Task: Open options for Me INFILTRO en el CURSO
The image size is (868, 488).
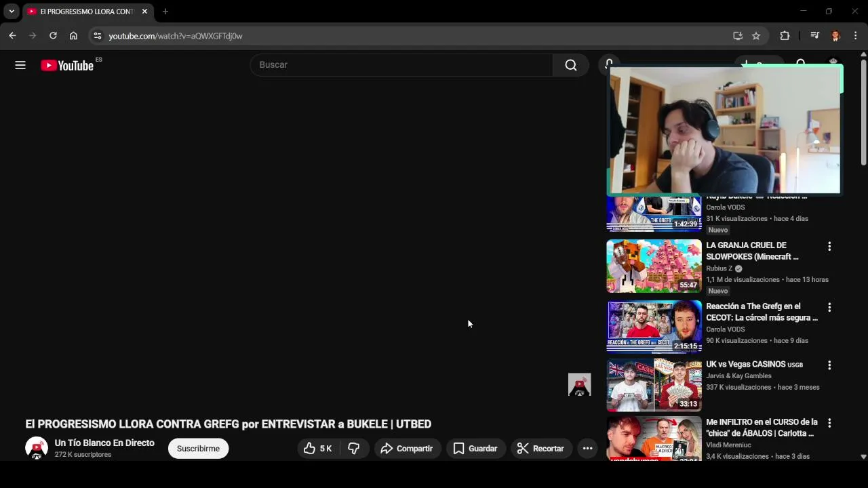Action: click(829, 423)
